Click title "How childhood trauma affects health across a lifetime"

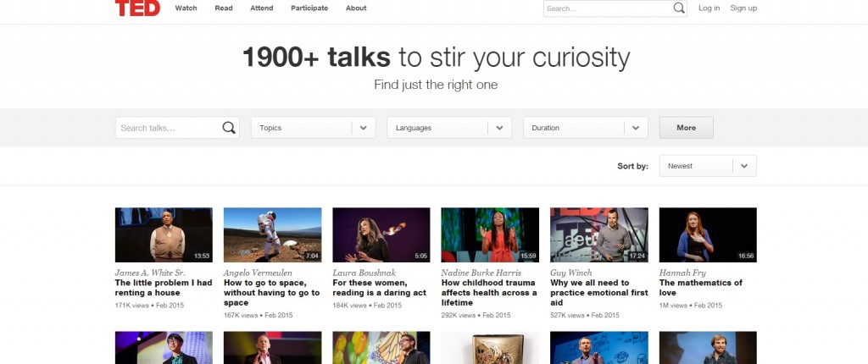click(x=489, y=293)
